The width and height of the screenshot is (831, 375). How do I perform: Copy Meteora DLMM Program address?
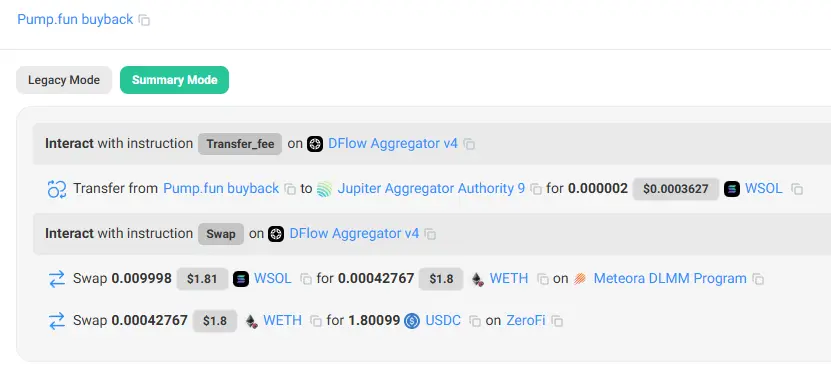click(758, 279)
